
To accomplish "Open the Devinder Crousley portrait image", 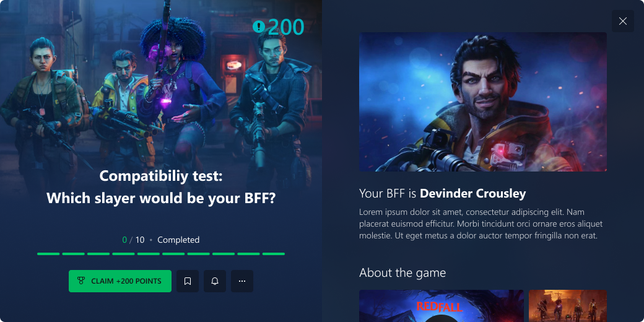I will pos(482,102).
